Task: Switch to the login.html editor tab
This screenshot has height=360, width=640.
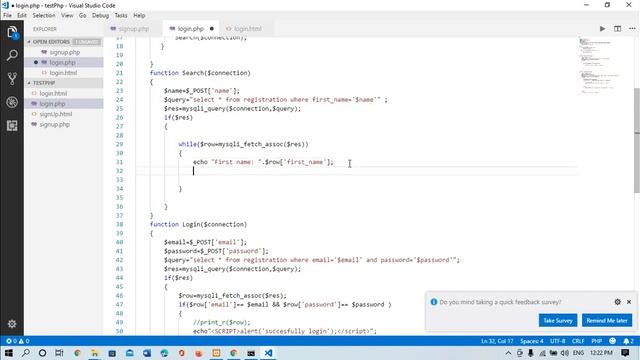Action: point(247,29)
